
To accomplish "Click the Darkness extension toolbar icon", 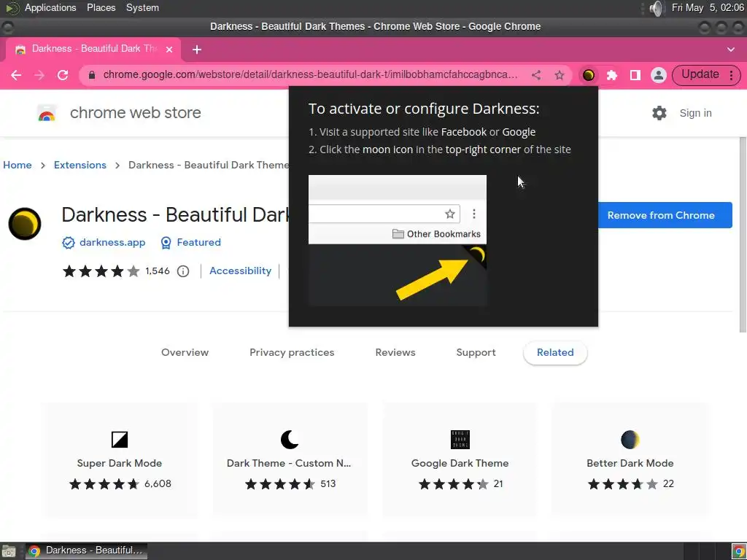I will [589, 75].
